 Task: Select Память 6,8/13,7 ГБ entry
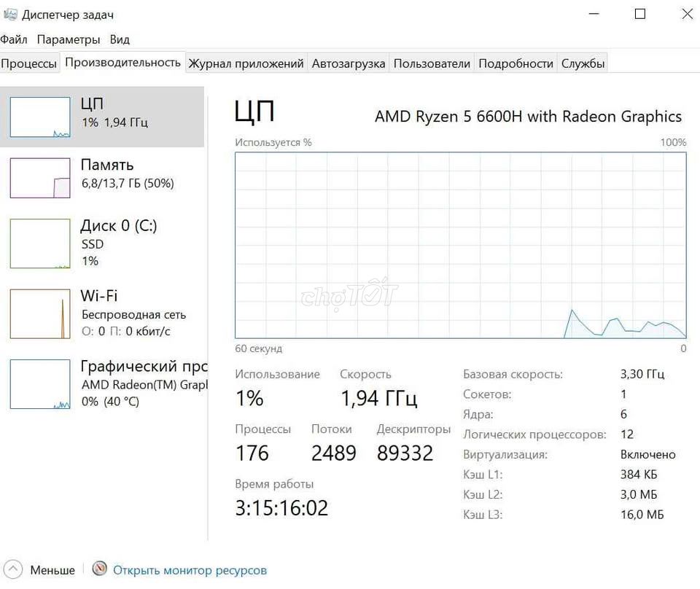102,177
